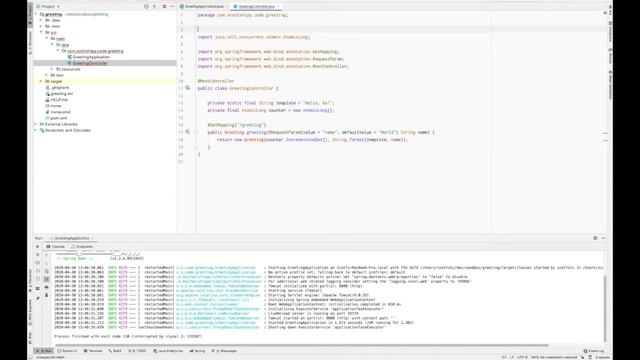The height and width of the screenshot is (360, 640).
Task: Click the pin tab icon in Run panel
Action: pos(38,298)
